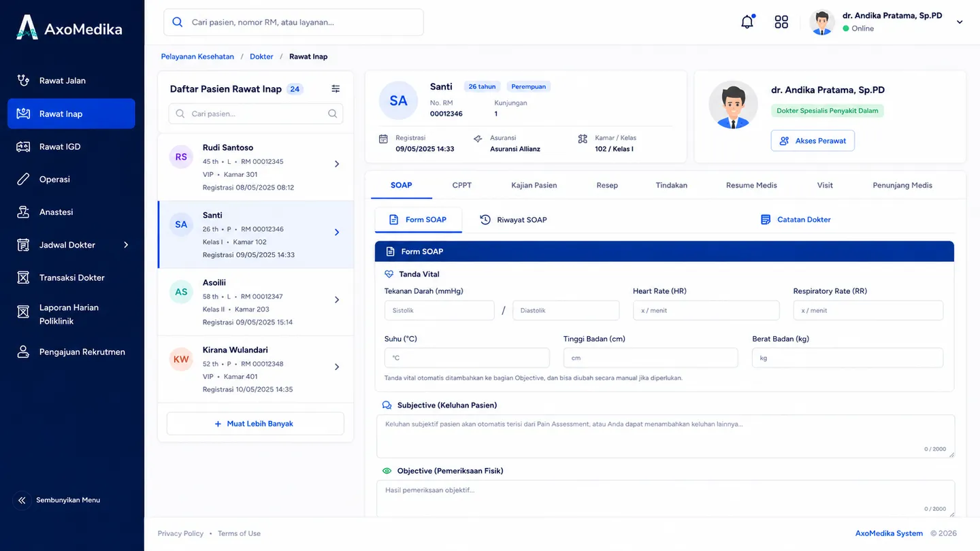
Task: Click the Jadwal Dokter calendar icon
Action: click(23, 245)
